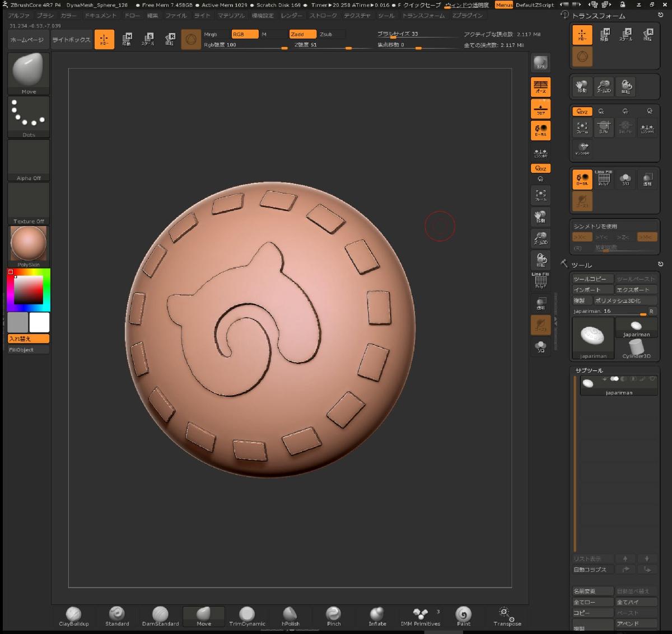This screenshot has width=672, height=634.
Task: Click the IMM Primitives brush
Action: [x=420, y=616]
